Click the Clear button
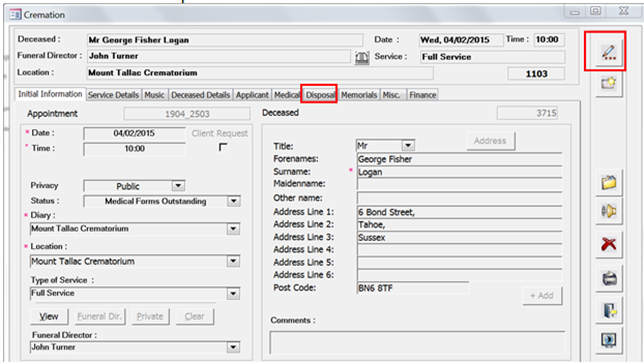This screenshot has width=644, height=364. pos(195,316)
